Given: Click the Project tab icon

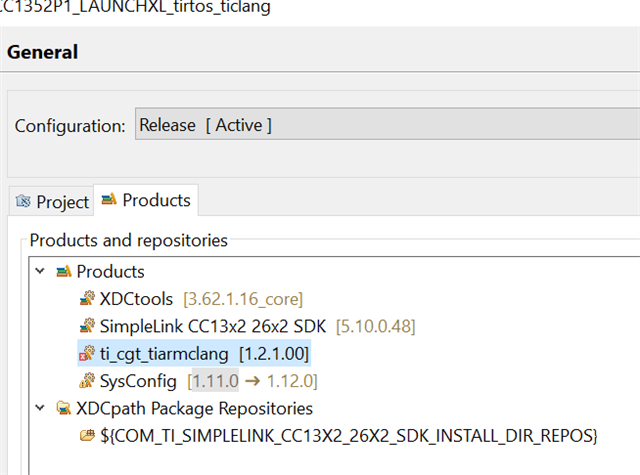Looking at the screenshot, I should click(x=23, y=202).
